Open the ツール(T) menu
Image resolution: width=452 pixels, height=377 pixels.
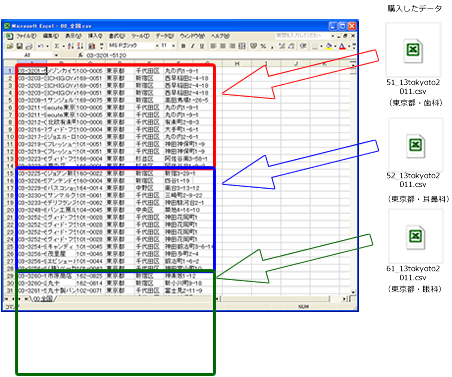[140, 36]
